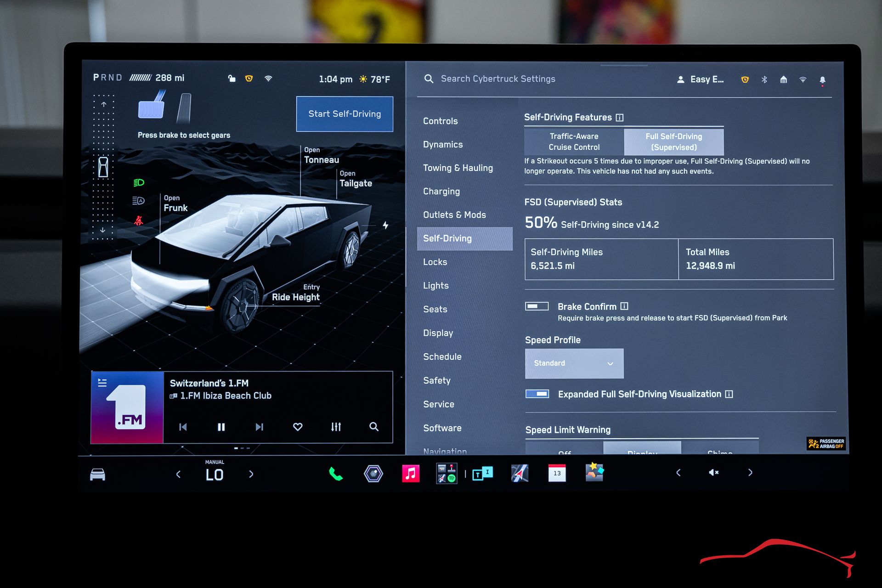Open info for Expanded Full Self-Driving Visualization
Viewport: 882px width, 588px height.
[x=729, y=394]
